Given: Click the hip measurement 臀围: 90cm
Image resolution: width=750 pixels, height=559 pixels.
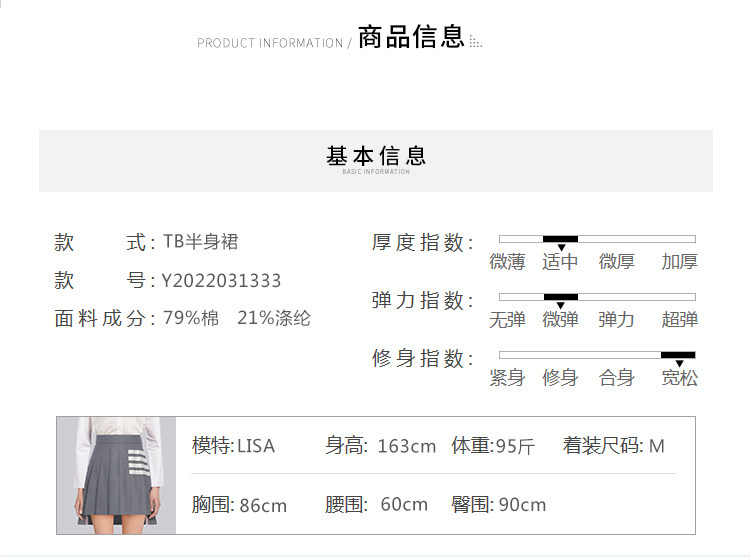Looking at the screenshot, I should click(498, 504).
